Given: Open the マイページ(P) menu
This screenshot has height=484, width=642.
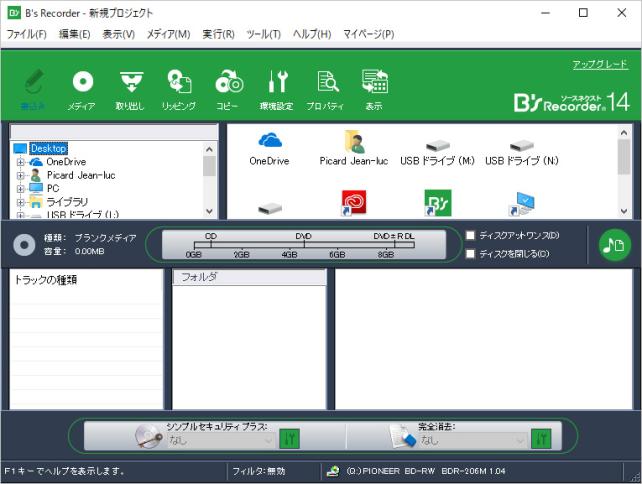Looking at the screenshot, I should pos(368,34).
